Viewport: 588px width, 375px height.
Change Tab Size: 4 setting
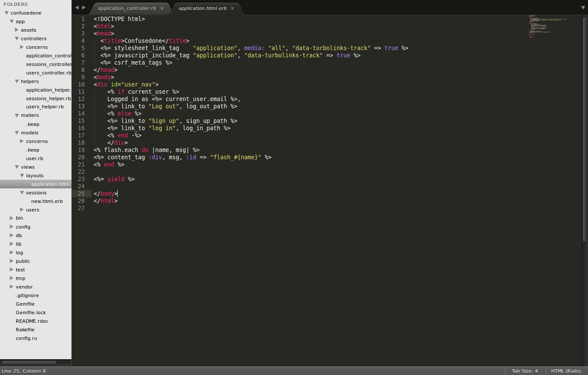[525, 371]
